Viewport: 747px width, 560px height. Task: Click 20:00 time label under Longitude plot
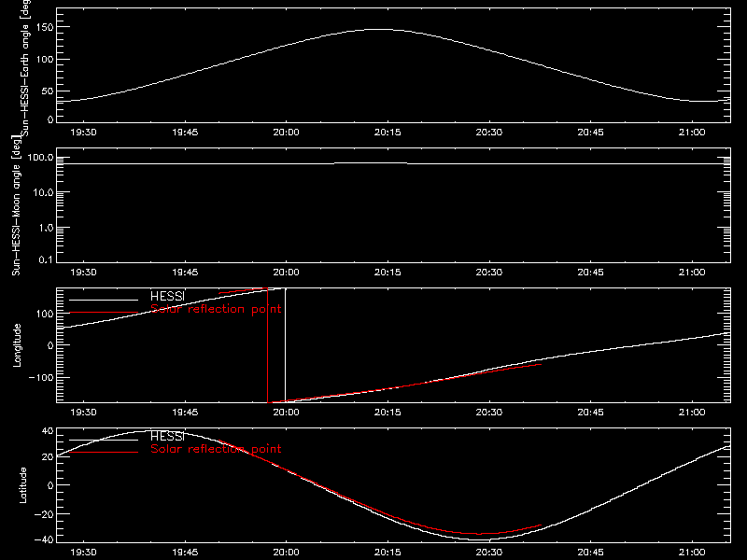287,413
